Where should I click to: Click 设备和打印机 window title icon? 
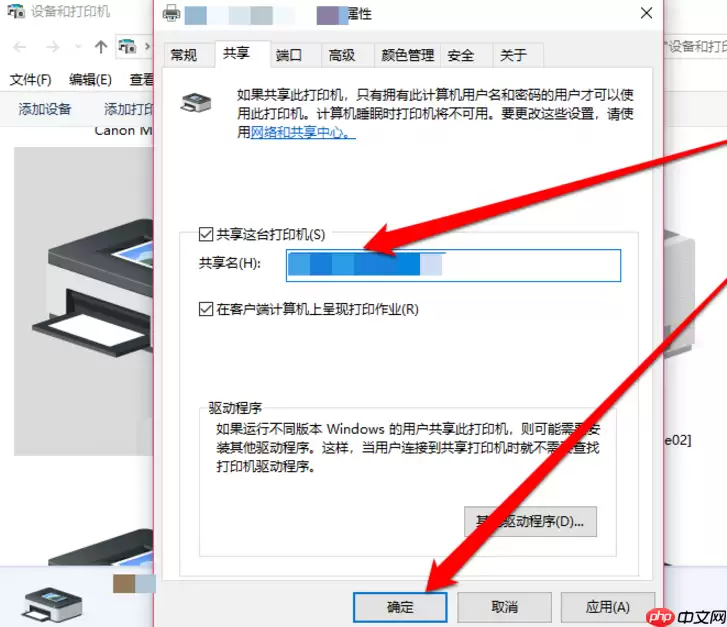(16, 11)
